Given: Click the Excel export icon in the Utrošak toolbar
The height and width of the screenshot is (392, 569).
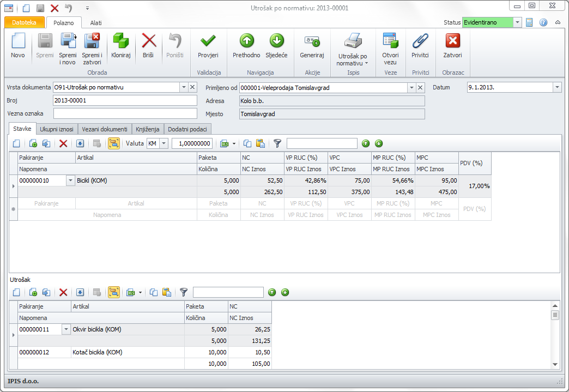Looking at the screenshot, I should pyautogui.click(x=131, y=292).
